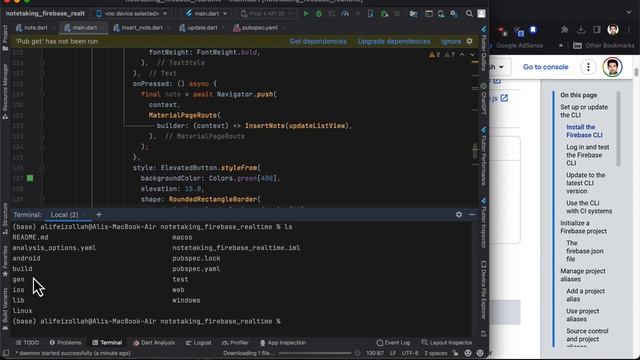
Task: Open the Pixel 4 API emulator dropdown
Action: (x=266, y=14)
